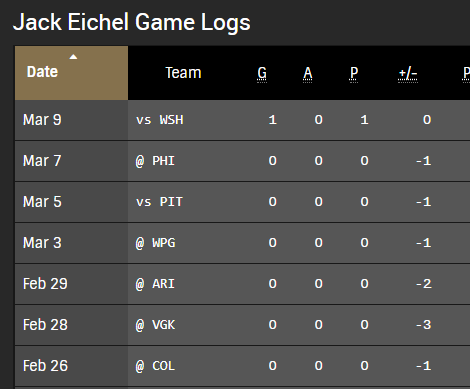470x389 pixels.
Task: Select the Feb 29 date cell
Action: [45, 284]
